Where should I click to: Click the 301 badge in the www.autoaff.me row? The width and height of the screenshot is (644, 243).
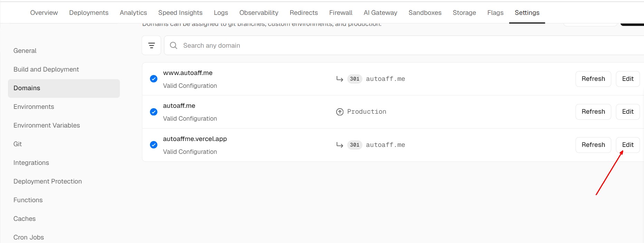coord(354,79)
